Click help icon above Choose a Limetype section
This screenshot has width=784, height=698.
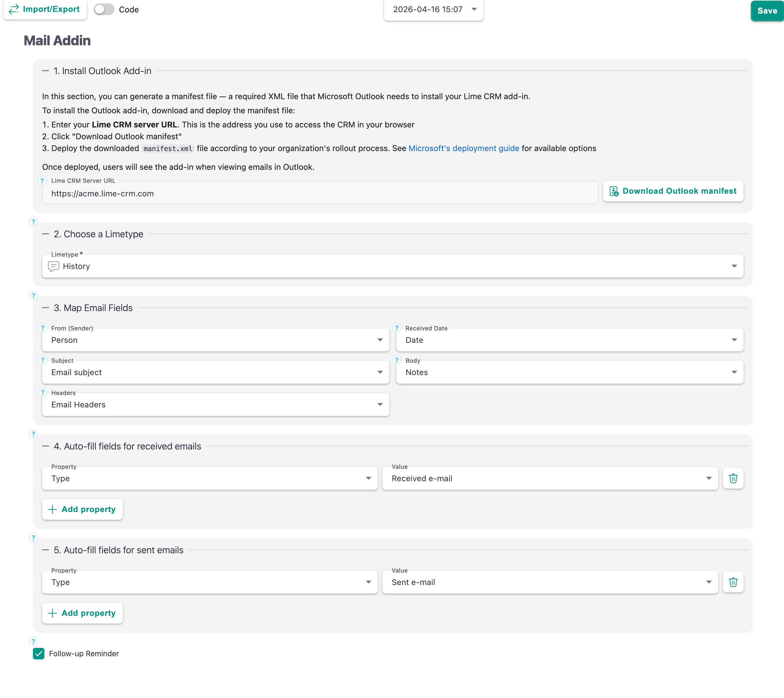click(x=33, y=222)
